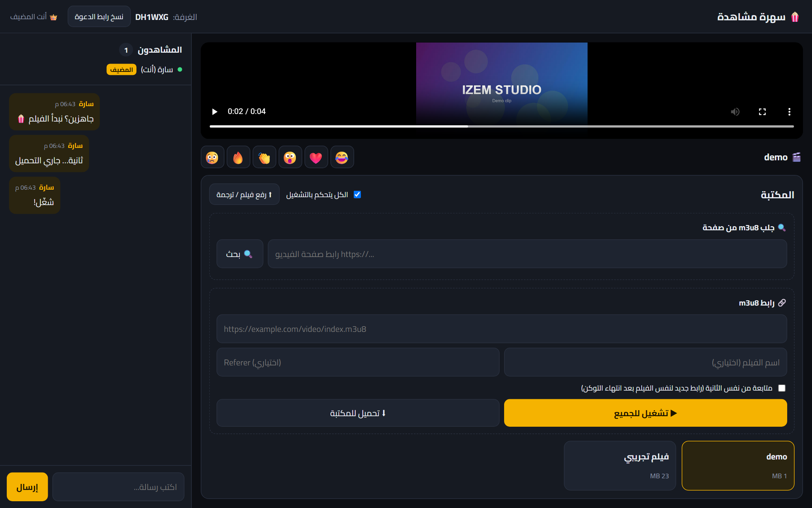Send the clapping hands reaction
This screenshot has width=812, height=508.
(x=264, y=157)
